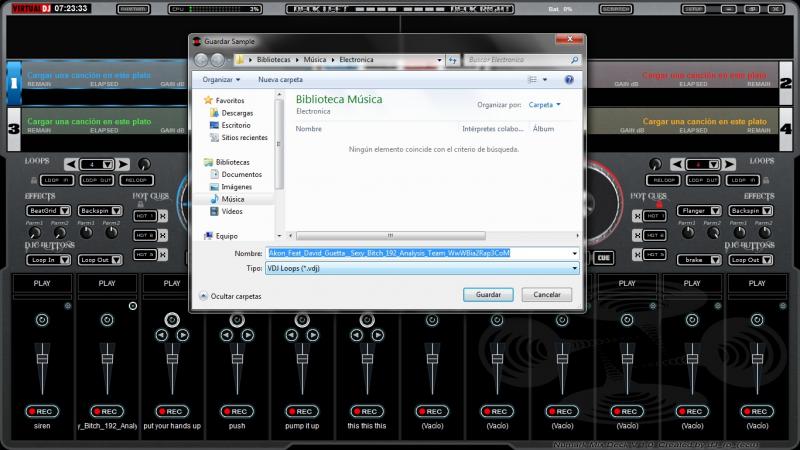Select deck 2 number tab
Viewport: 800px width, 450px height.
(786, 83)
